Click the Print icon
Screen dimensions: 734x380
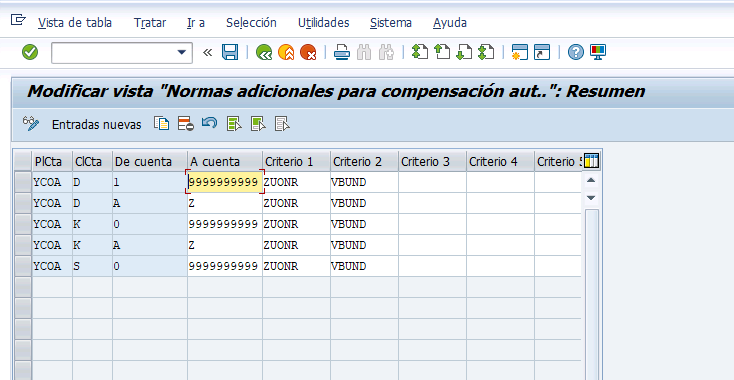[x=342, y=52]
